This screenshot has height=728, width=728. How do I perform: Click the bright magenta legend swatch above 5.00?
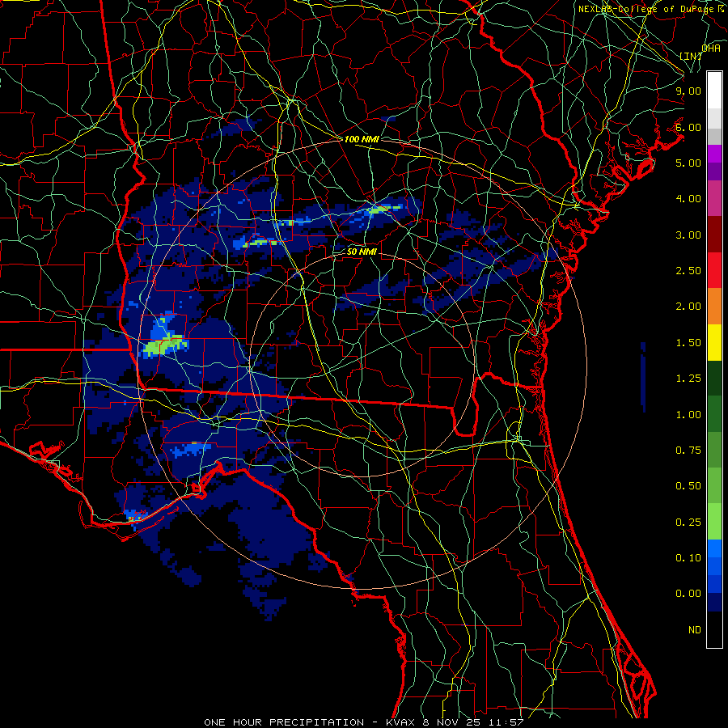coord(714,154)
